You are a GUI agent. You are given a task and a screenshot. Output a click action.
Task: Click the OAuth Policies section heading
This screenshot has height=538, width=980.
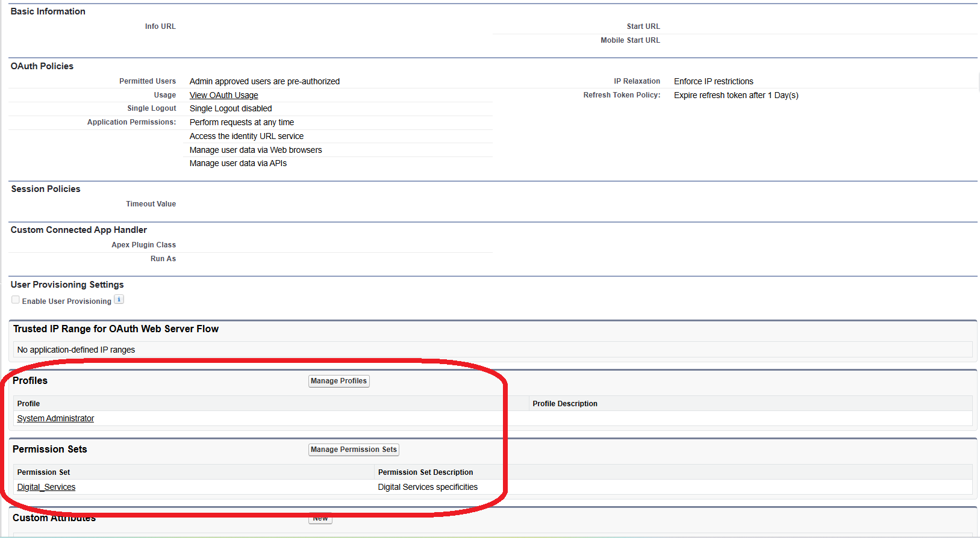[42, 66]
